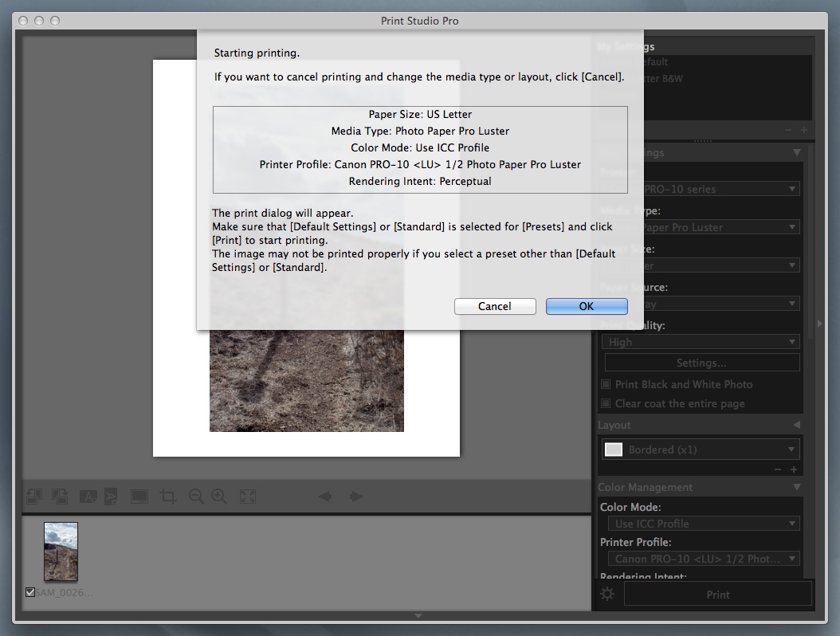
Task: Expand the Layout section triangle
Action: click(795, 425)
